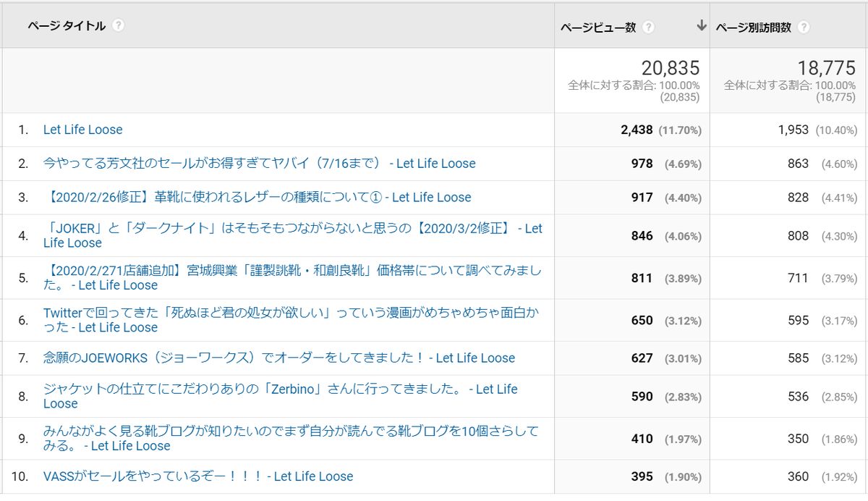Select total unique pageviews value 18,775
The width and height of the screenshot is (868, 501).
826,68
